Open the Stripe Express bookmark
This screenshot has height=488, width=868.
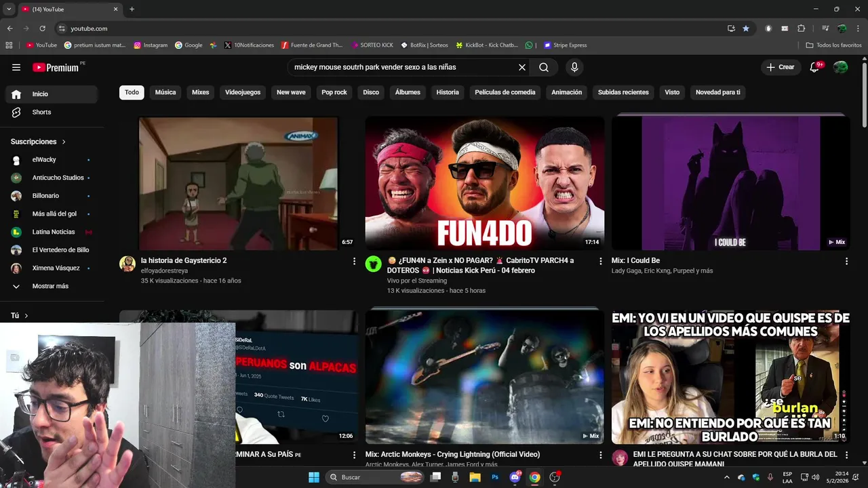565,45
